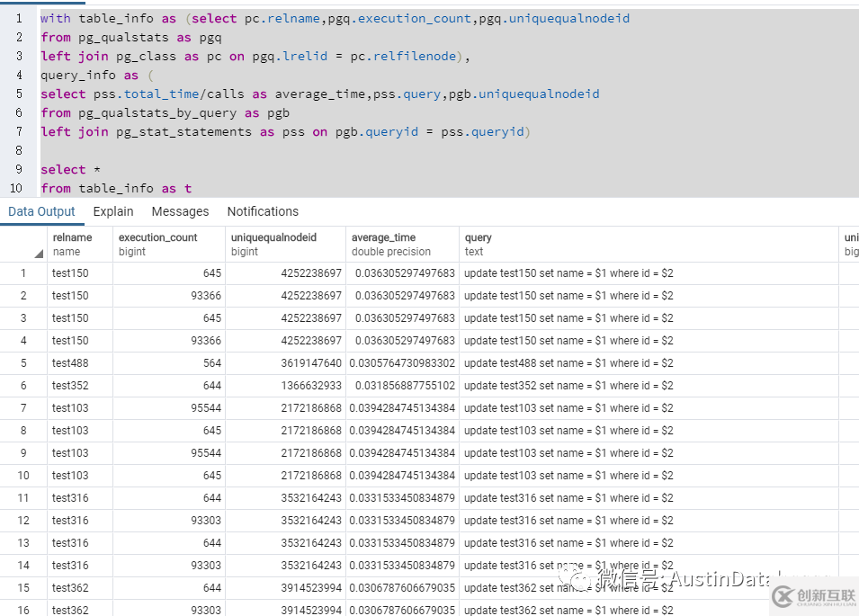Select result row number 5

[x=23, y=363]
